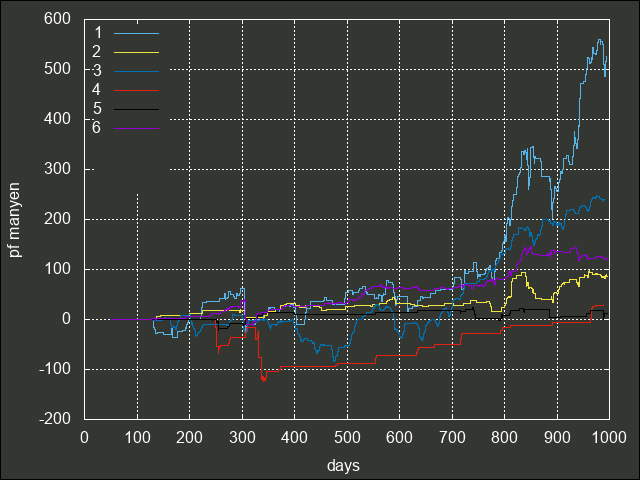Viewport: 640px width, 480px height.
Task: Click y-axis tick label "200"
Action: pos(57,219)
